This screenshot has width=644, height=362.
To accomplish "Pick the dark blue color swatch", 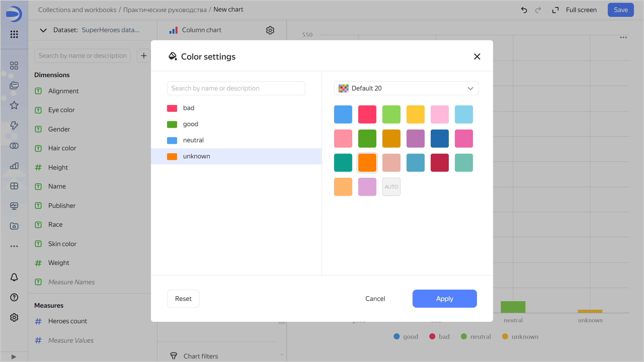I will click(439, 139).
